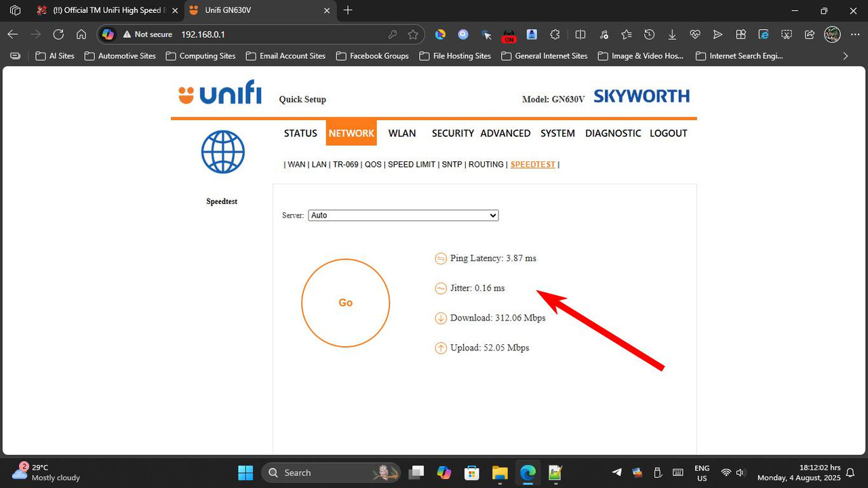Open the SPEED LIMIT submenu link
Screen dimensions: 868x488
click(411, 165)
